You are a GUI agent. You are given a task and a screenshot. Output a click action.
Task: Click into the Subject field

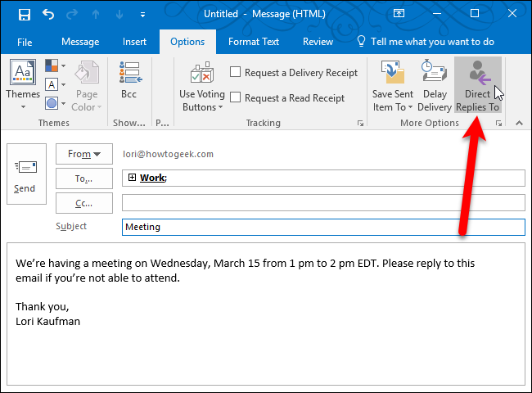(322, 227)
